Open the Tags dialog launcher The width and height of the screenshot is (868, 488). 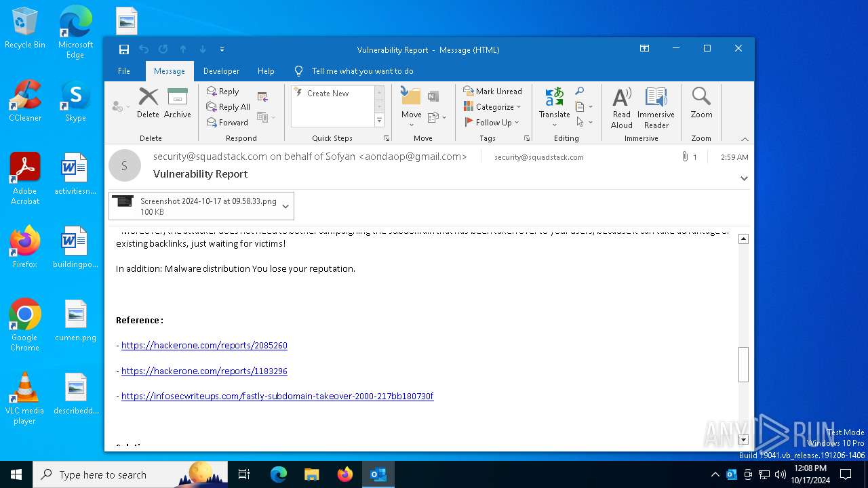point(527,138)
